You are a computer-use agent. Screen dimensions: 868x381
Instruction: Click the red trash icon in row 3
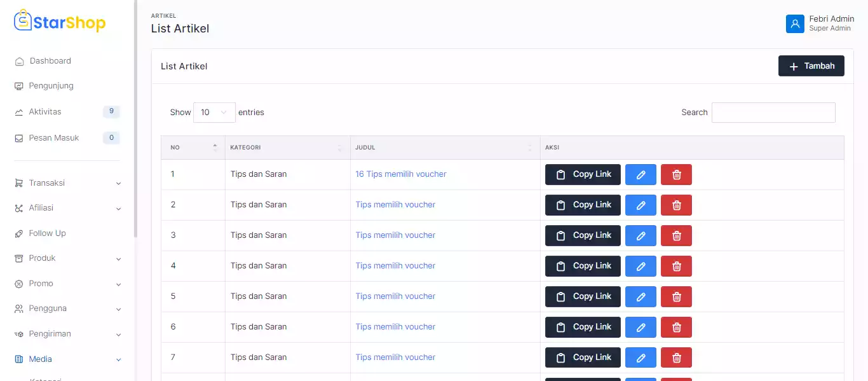(x=676, y=236)
